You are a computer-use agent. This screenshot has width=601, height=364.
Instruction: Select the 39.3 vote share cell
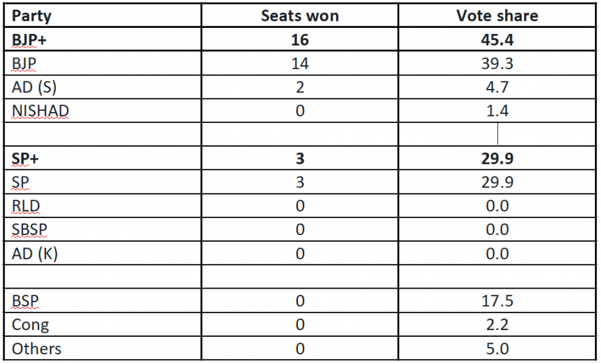497,64
